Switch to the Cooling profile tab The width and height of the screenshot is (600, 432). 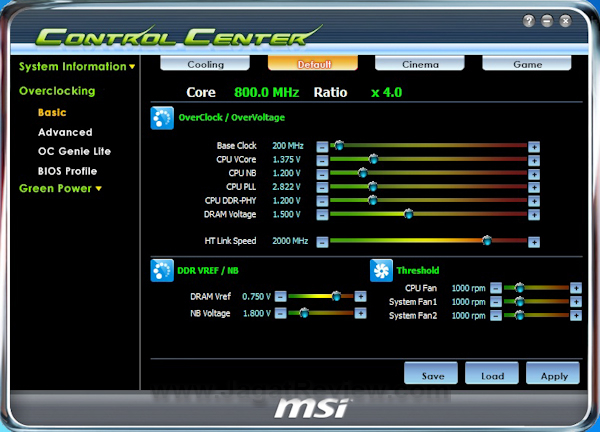(205, 64)
